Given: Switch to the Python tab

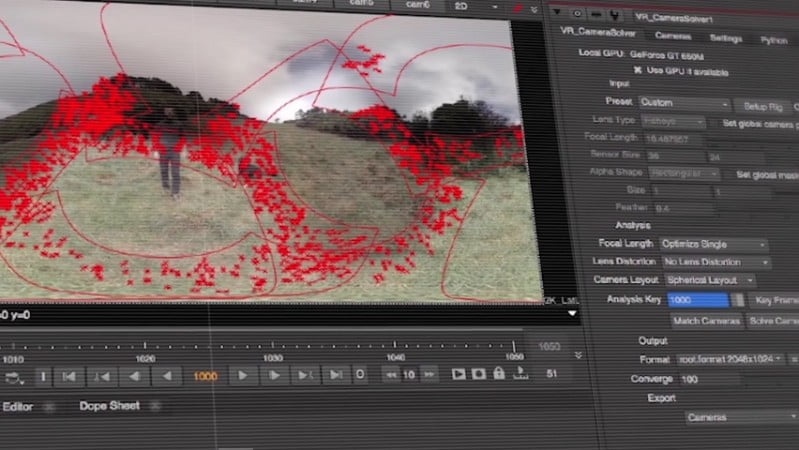Looking at the screenshot, I should pyautogui.click(x=774, y=40).
